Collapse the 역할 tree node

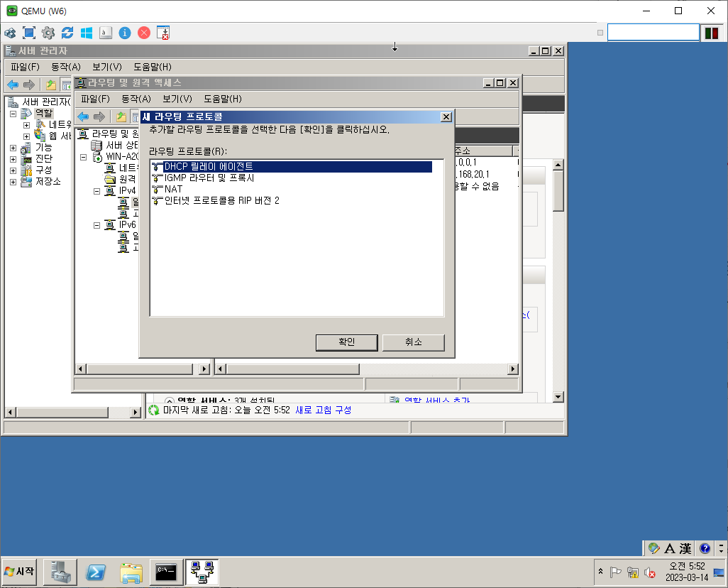pyautogui.click(x=13, y=114)
